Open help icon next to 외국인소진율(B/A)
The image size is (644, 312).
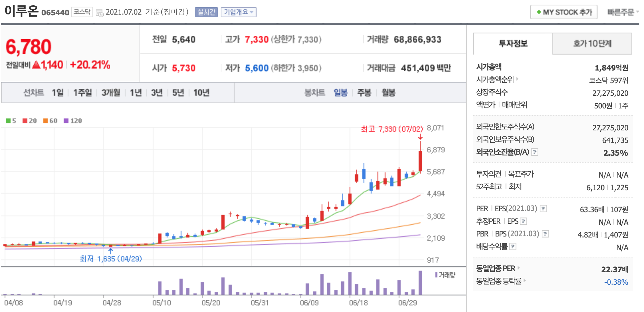(534, 152)
